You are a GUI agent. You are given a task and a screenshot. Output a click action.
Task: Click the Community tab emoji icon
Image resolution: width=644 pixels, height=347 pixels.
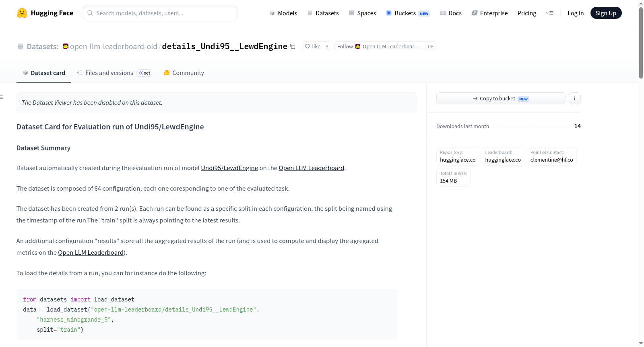pyautogui.click(x=167, y=73)
